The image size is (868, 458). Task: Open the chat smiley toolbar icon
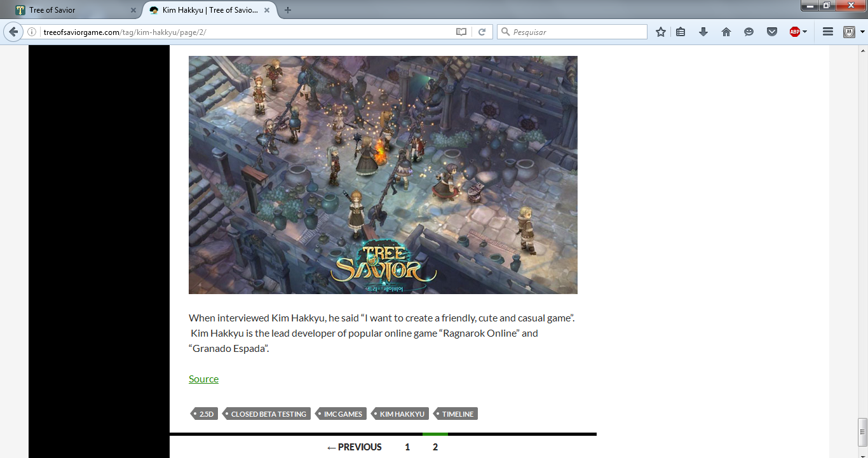pyautogui.click(x=749, y=32)
